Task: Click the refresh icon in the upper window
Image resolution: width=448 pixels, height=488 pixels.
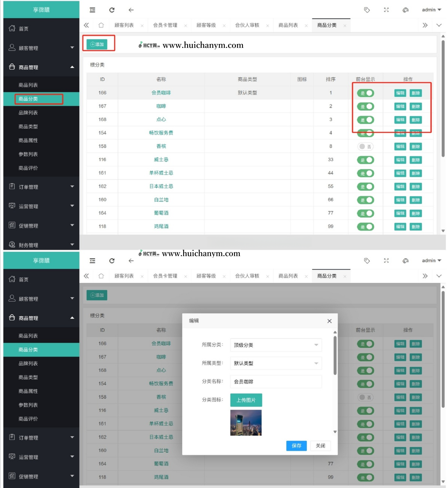Action: (x=112, y=10)
